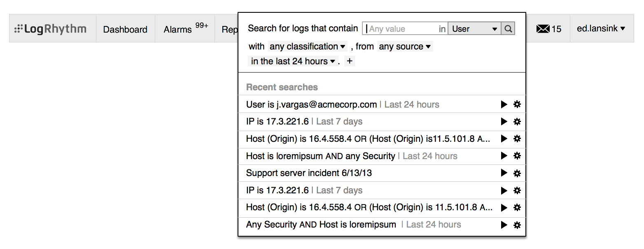Click the magnifying glass search icon
644x249 pixels.
pos(508,29)
